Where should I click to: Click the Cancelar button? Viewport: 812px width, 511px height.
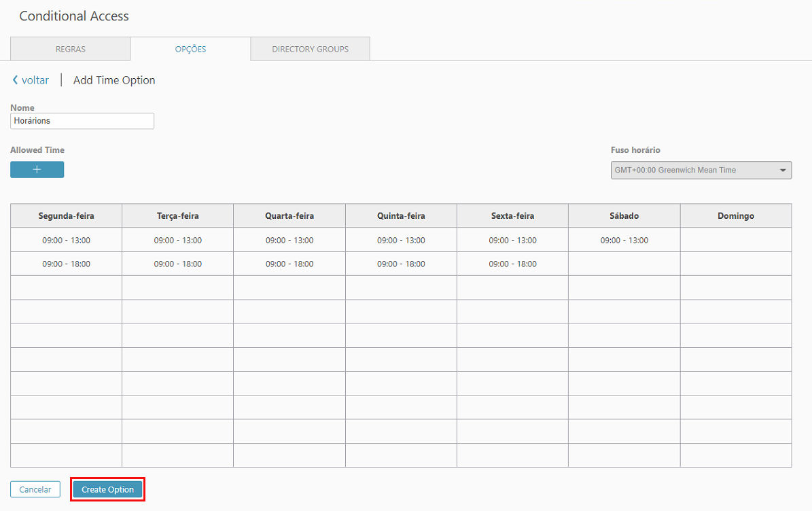tap(35, 489)
